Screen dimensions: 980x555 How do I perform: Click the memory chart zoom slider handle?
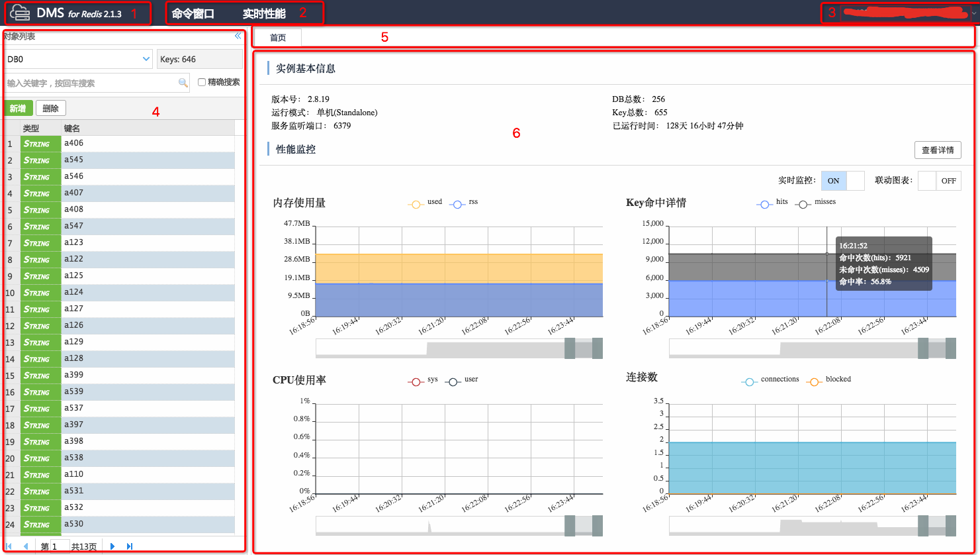(x=570, y=348)
